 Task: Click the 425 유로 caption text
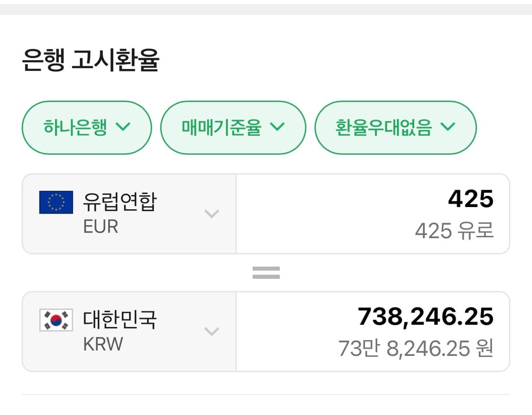tap(454, 231)
